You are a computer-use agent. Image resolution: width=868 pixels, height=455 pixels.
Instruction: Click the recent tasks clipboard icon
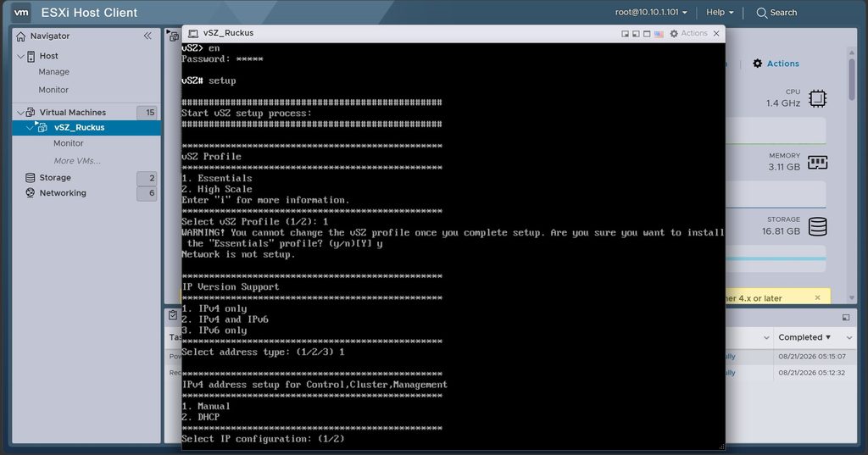(173, 315)
